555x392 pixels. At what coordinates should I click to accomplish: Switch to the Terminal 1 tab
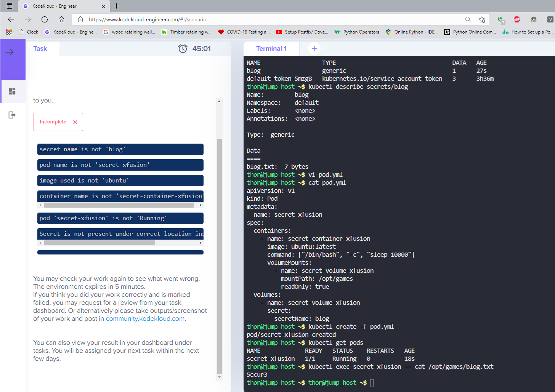[271, 48]
